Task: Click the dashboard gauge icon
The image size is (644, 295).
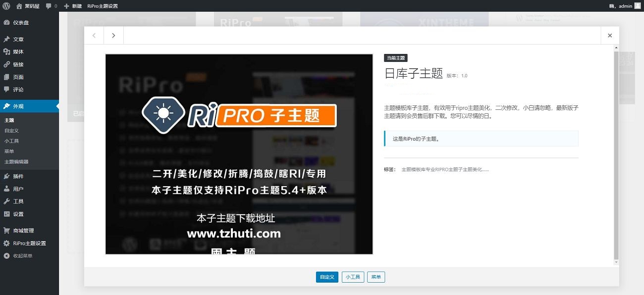Action: point(7,23)
